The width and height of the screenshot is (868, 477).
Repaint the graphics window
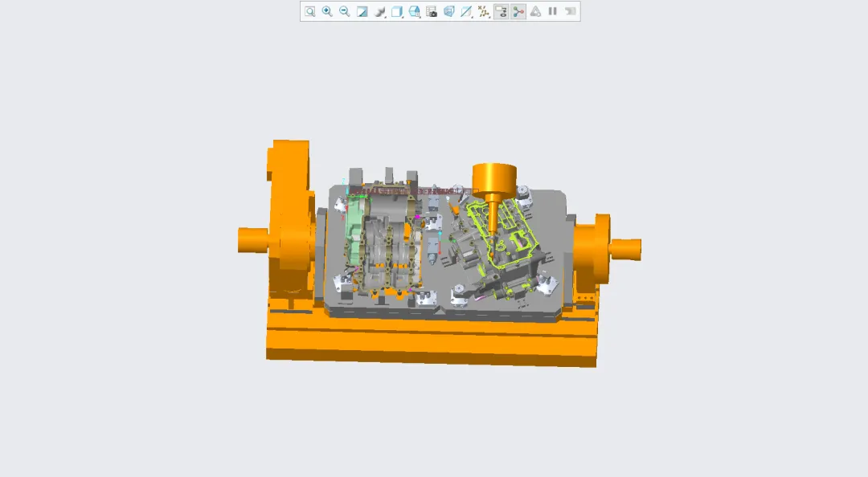tap(362, 11)
